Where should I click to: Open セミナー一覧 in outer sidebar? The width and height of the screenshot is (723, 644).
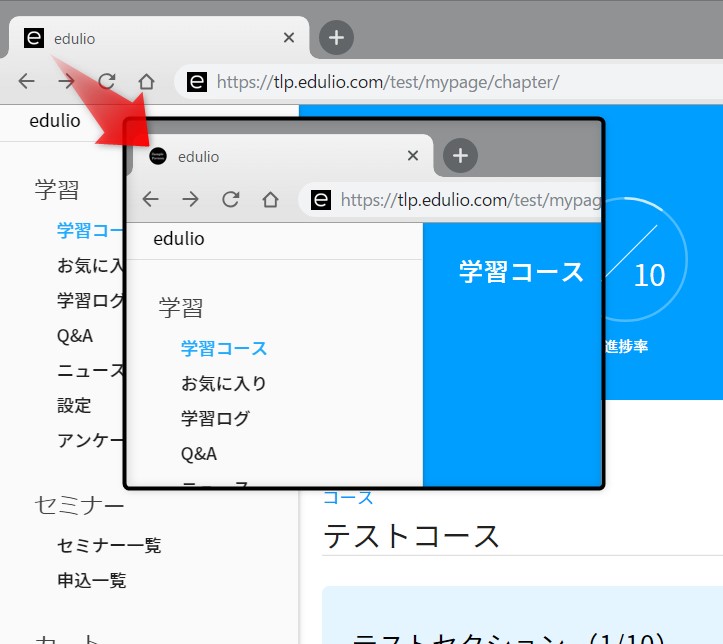point(109,545)
